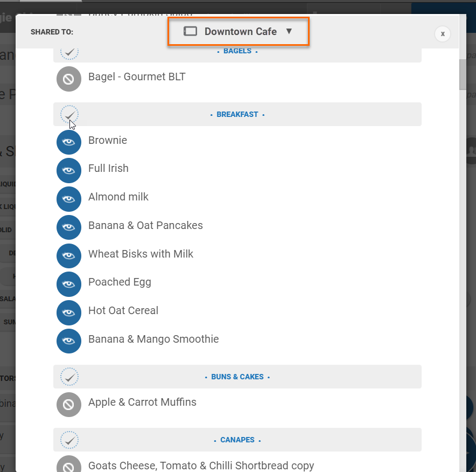Image resolution: width=476 pixels, height=472 pixels.
Task: Close the Shared To dialog
Action: click(443, 34)
